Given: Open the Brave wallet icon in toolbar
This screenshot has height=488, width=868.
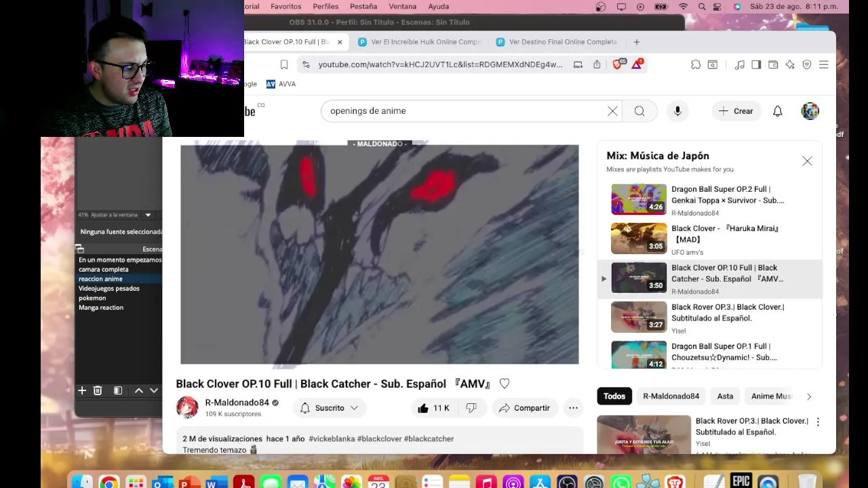Looking at the screenshot, I should point(773,64).
